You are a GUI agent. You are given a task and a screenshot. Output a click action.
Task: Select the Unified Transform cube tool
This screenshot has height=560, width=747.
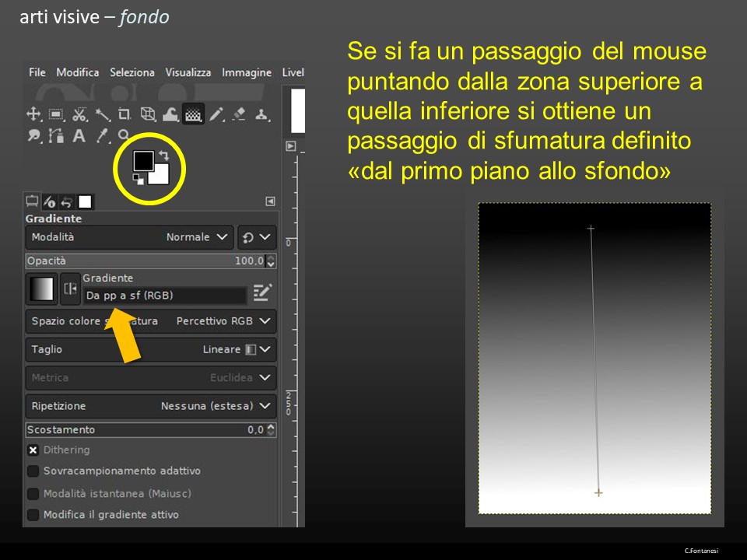point(148,114)
